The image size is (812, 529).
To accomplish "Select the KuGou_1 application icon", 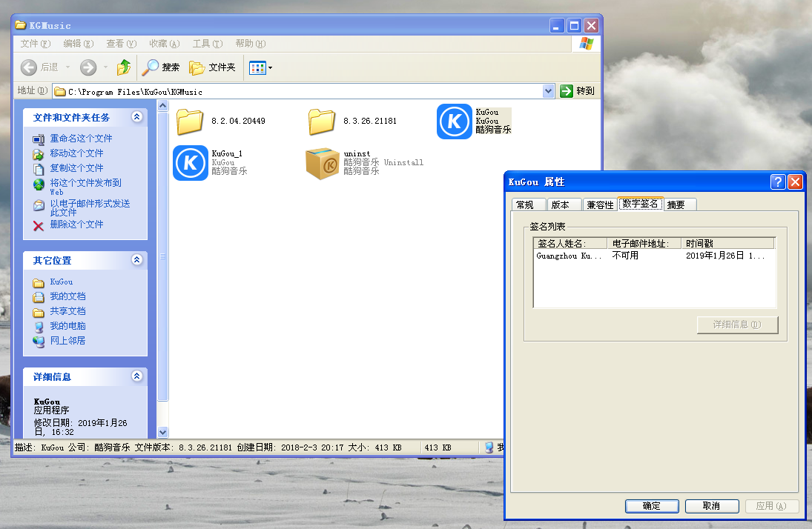I will click(190, 163).
